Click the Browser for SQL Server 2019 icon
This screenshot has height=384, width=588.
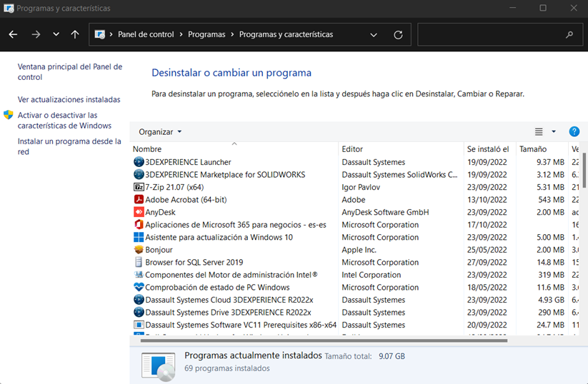point(139,262)
